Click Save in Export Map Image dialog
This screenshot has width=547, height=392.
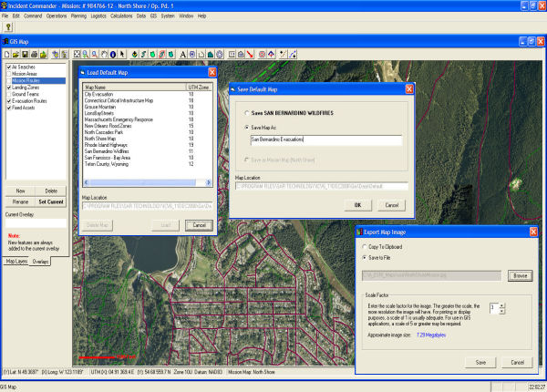pos(480,362)
